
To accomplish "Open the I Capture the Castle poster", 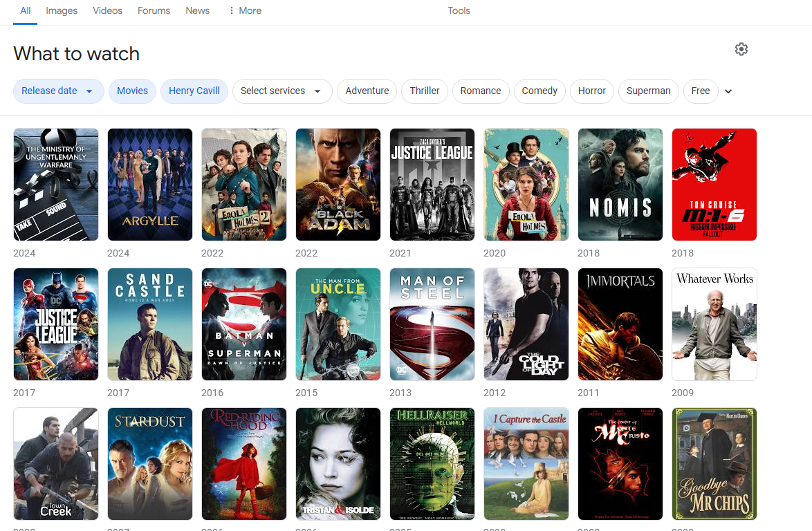I will coord(526,464).
